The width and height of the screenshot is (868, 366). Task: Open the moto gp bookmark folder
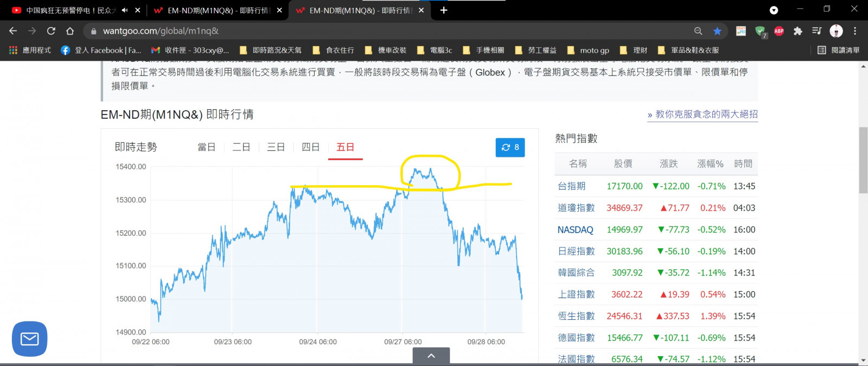point(588,50)
